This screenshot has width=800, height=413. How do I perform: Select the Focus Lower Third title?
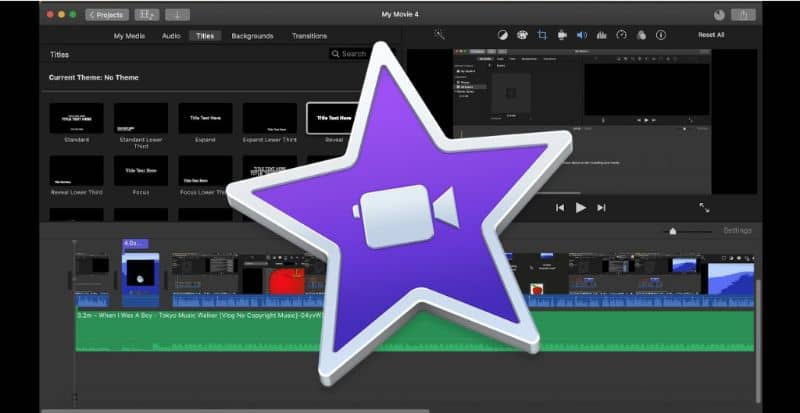(205, 171)
